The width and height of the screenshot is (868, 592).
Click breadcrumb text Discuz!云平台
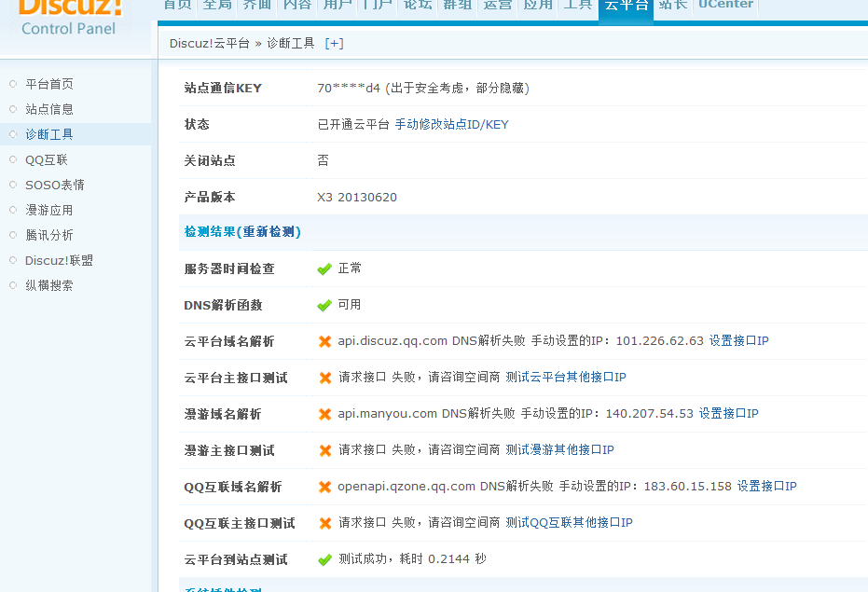coord(209,44)
